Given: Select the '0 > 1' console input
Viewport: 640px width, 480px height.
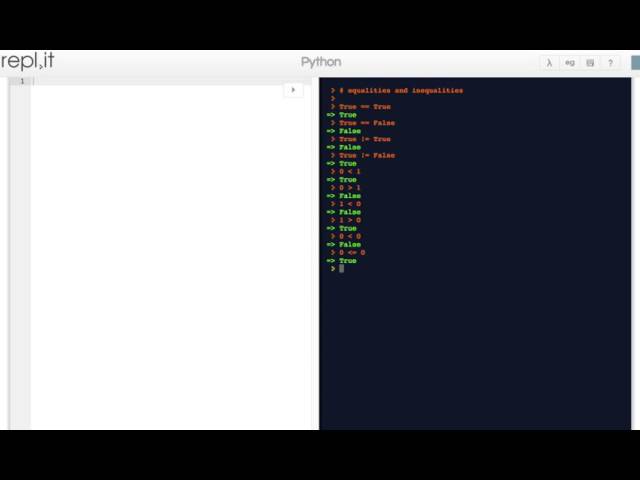Looking at the screenshot, I should click(x=350, y=188).
